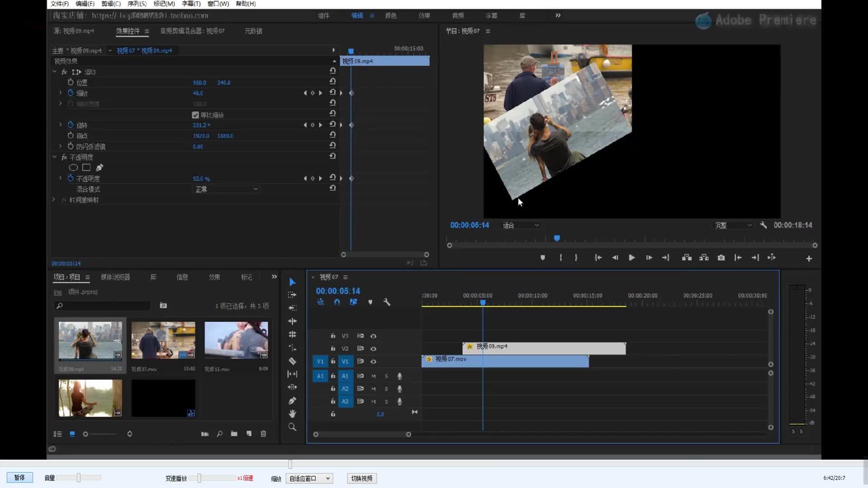Select 视频07.mov thumbnail in project panel

click(x=163, y=341)
